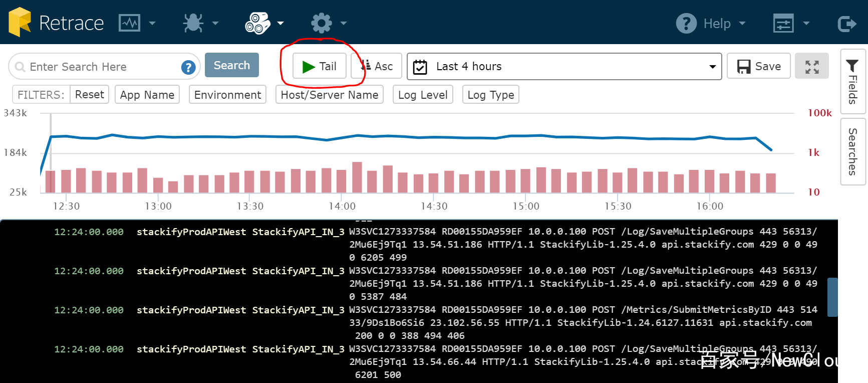Open the Fields side tab
Viewport: 868px width, 383px height.
pyautogui.click(x=852, y=82)
